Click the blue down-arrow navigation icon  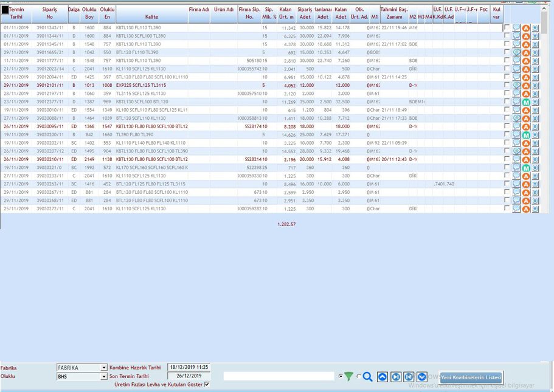(421, 377)
